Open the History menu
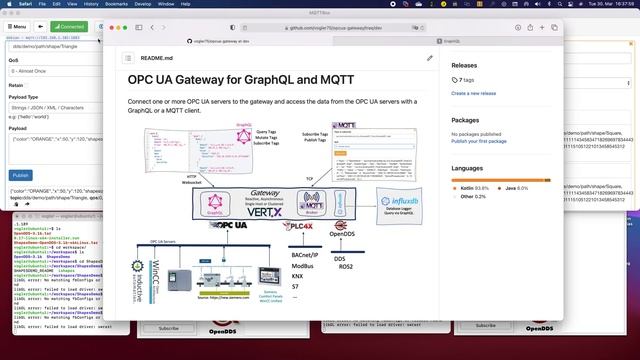The image size is (640, 360). coord(91,4)
